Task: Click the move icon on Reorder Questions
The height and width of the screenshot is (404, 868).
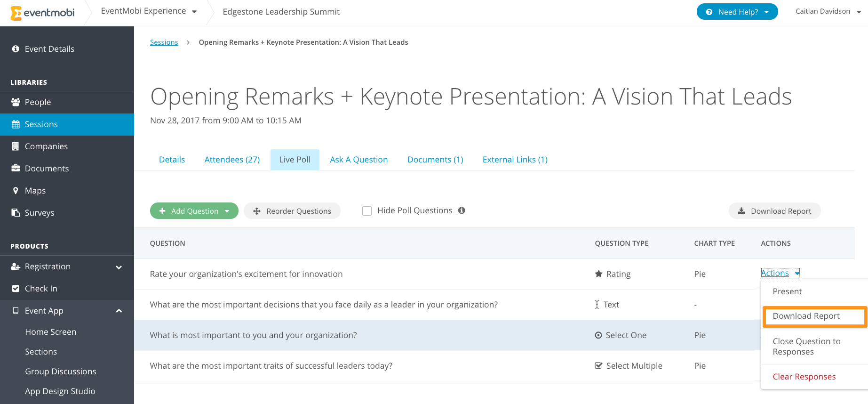Action: pos(257,211)
